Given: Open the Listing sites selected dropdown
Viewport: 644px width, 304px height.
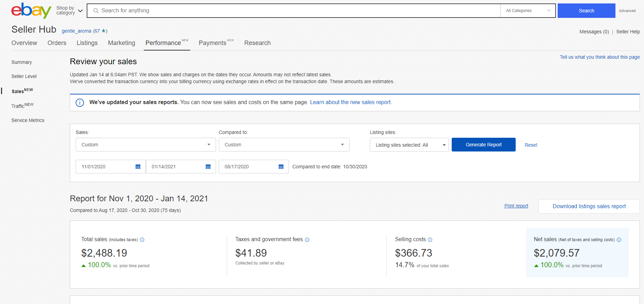Looking at the screenshot, I should (409, 145).
